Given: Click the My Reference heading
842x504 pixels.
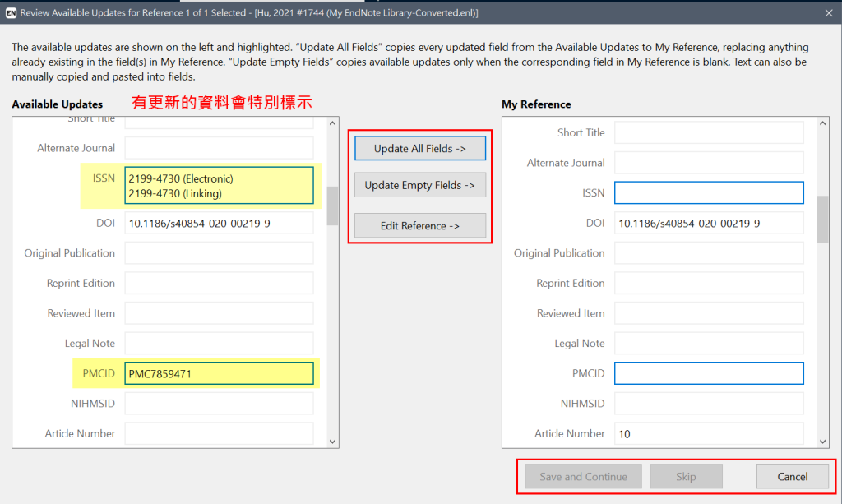Looking at the screenshot, I should click(x=536, y=104).
